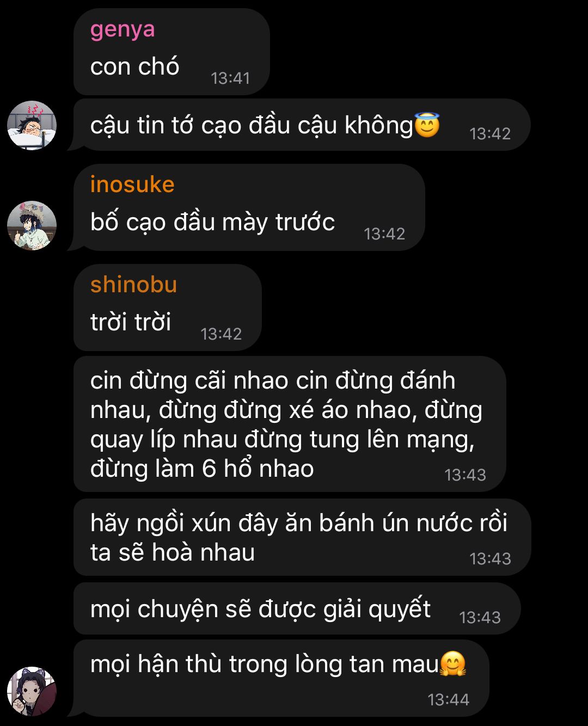Image resolution: width=588 pixels, height=726 pixels.
Task: Tap the sender name inosuke
Action: 132,184
